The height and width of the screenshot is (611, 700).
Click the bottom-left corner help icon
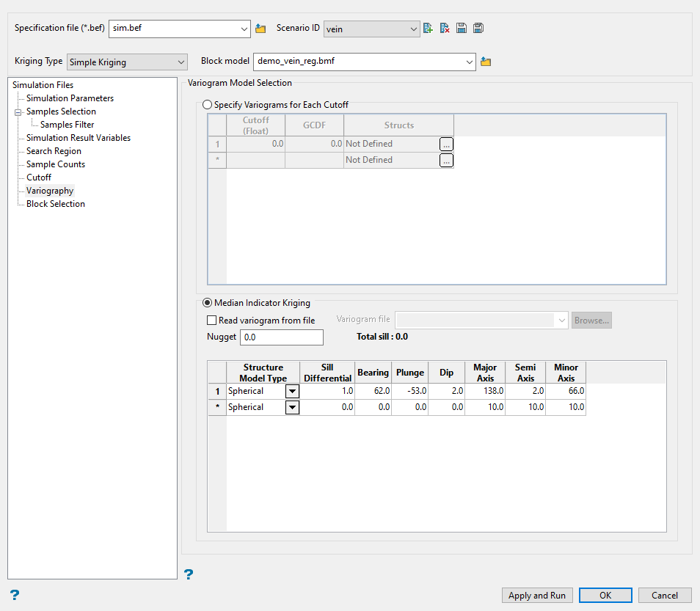tap(14, 595)
